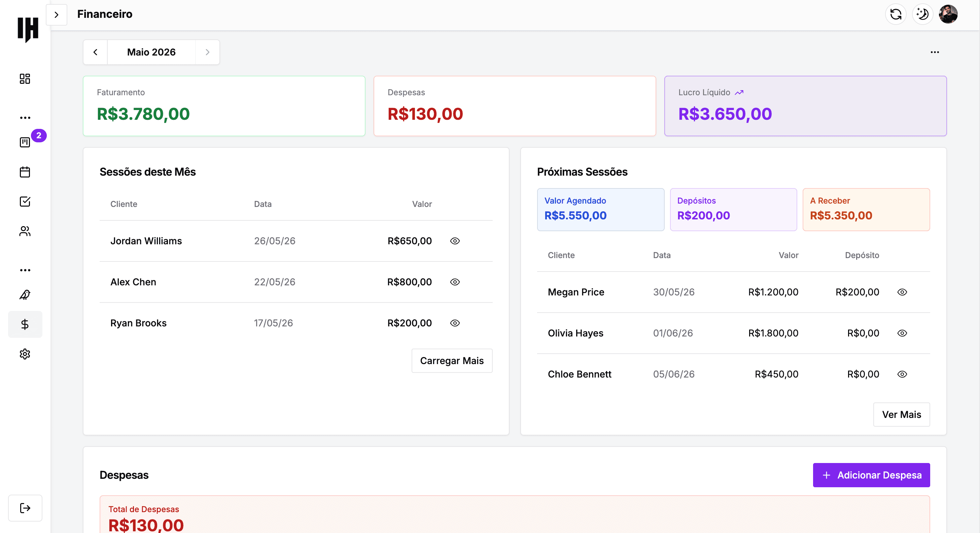
Task: Open the board icon with badge 2
Action: [x=25, y=142]
